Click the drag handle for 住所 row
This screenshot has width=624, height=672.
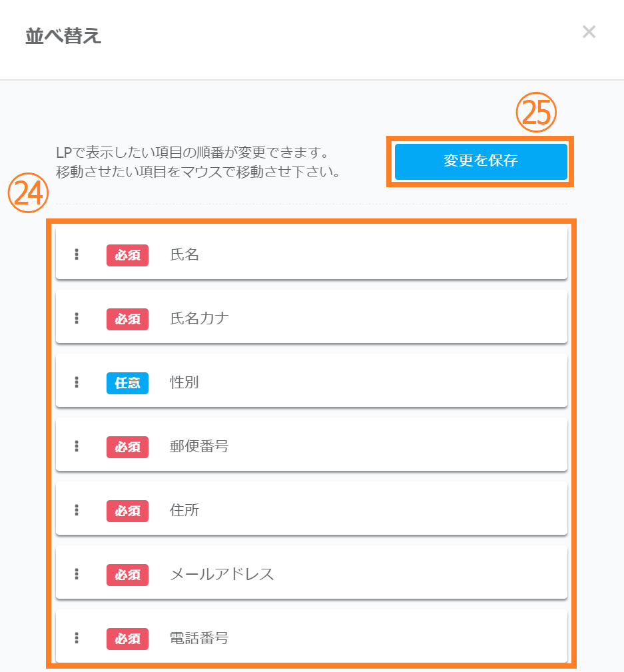tap(77, 510)
